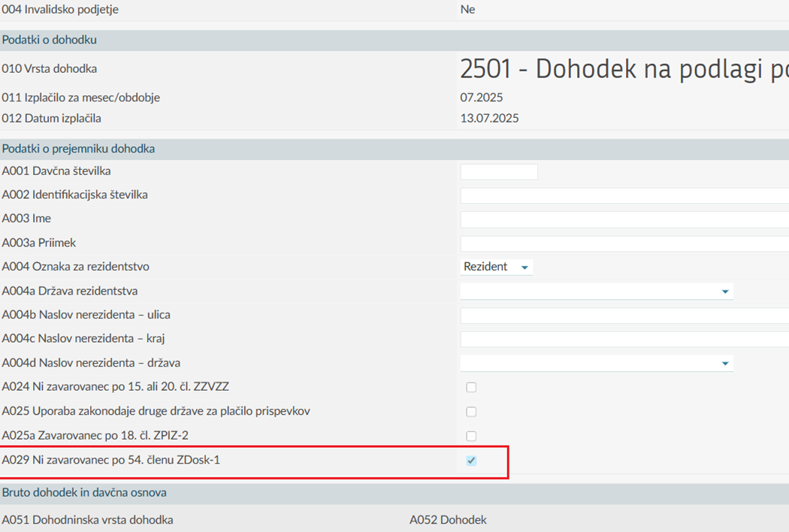Image resolution: width=789 pixels, height=532 pixels.
Task: Click the 011 Izplačilo za mesec/obdobje label
Action: 81,98
